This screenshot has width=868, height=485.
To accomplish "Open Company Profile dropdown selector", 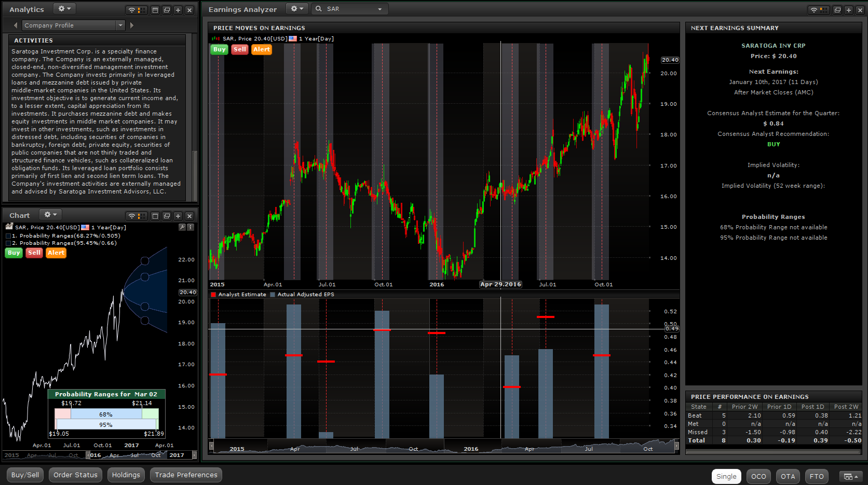I will click(73, 25).
